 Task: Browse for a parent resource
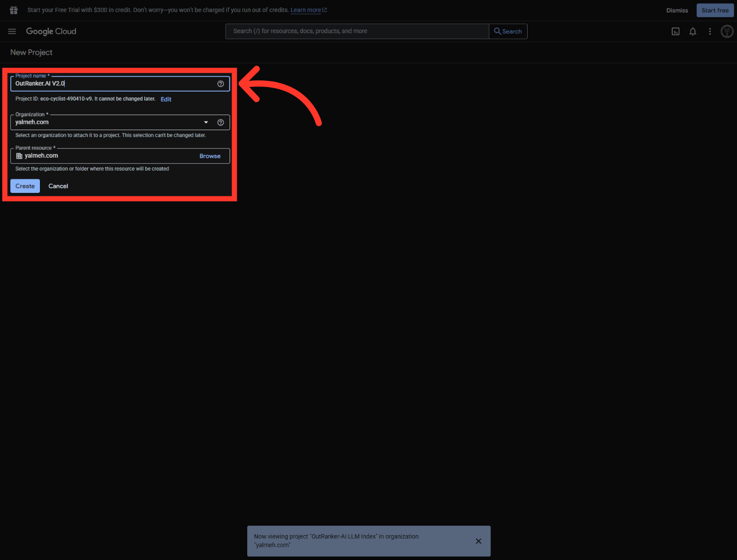[210, 156]
